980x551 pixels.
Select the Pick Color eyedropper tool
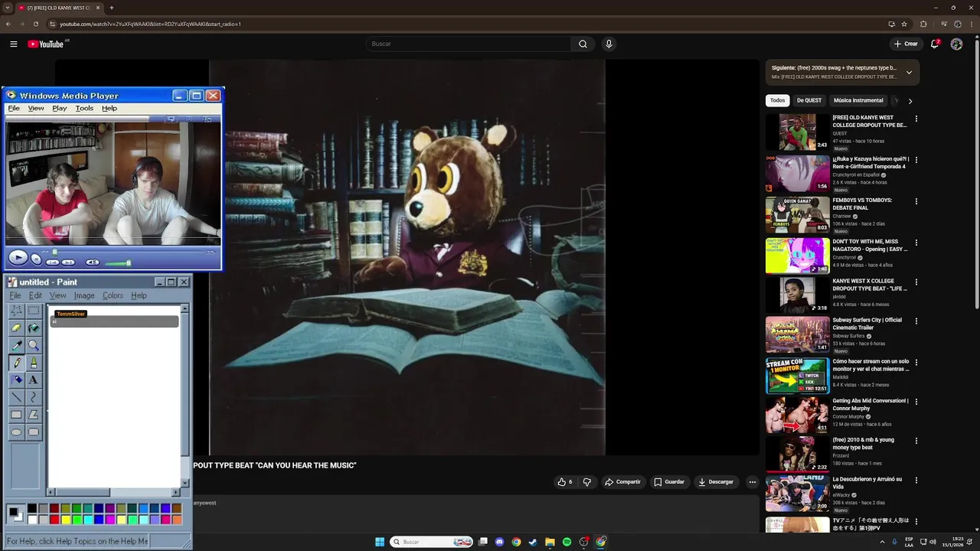[16, 346]
